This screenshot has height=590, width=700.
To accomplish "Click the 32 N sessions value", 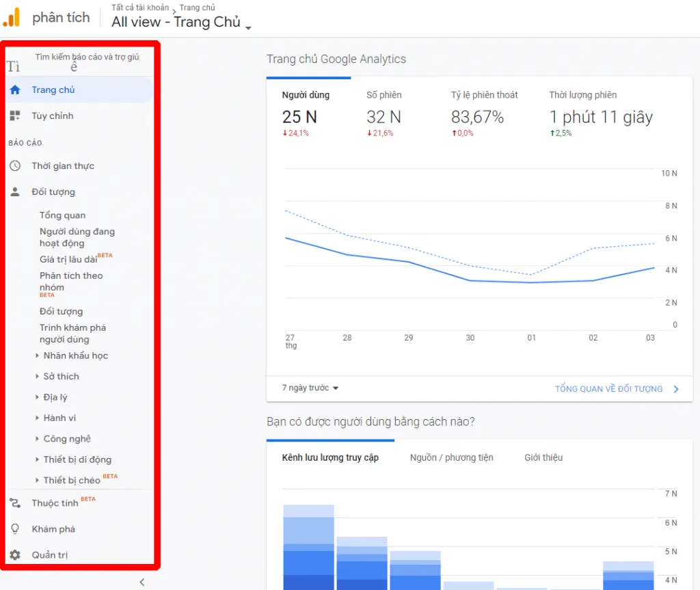I will click(383, 117).
